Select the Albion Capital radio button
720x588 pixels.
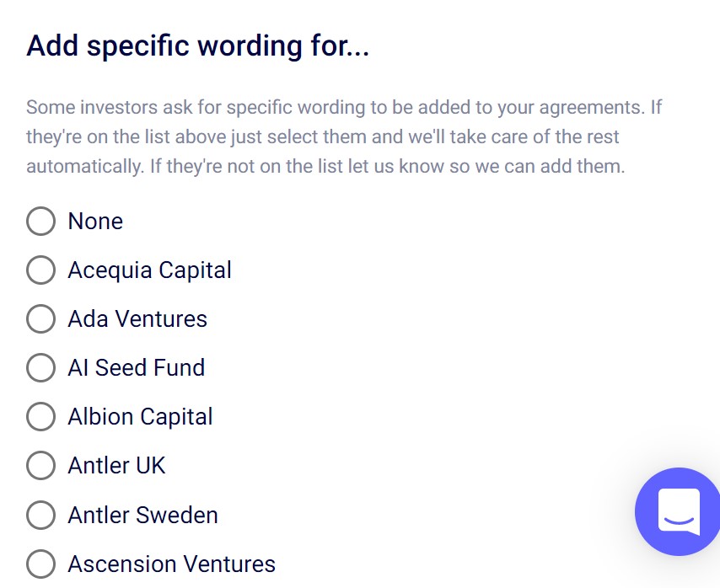(40, 416)
